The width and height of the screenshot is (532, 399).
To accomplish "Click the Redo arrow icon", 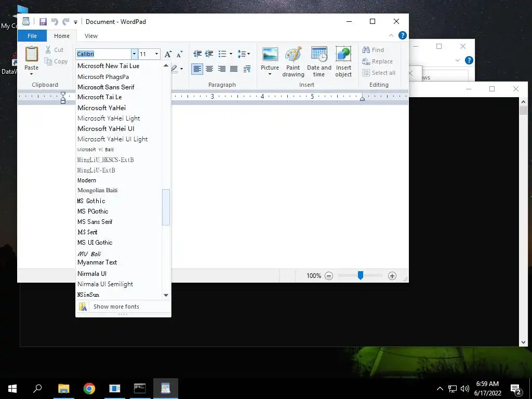I will coord(65,22).
